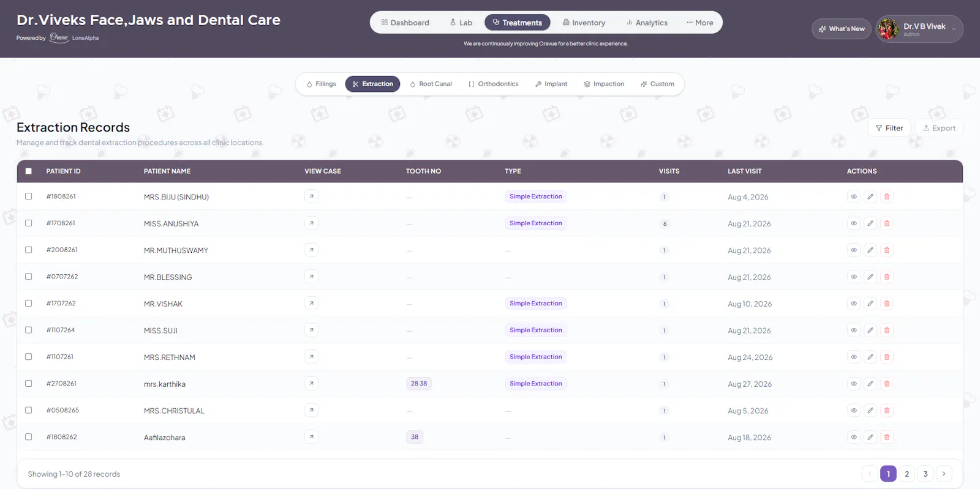This screenshot has height=489, width=980.
Task: Delete the MR.MUTHUSWAMY record
Action: click(x=887, y=250)
